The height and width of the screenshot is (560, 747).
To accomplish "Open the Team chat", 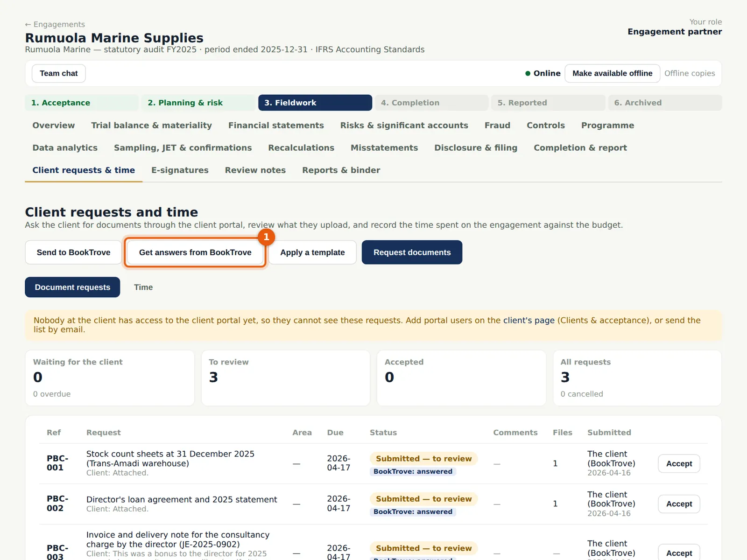I will click(59, 73).
